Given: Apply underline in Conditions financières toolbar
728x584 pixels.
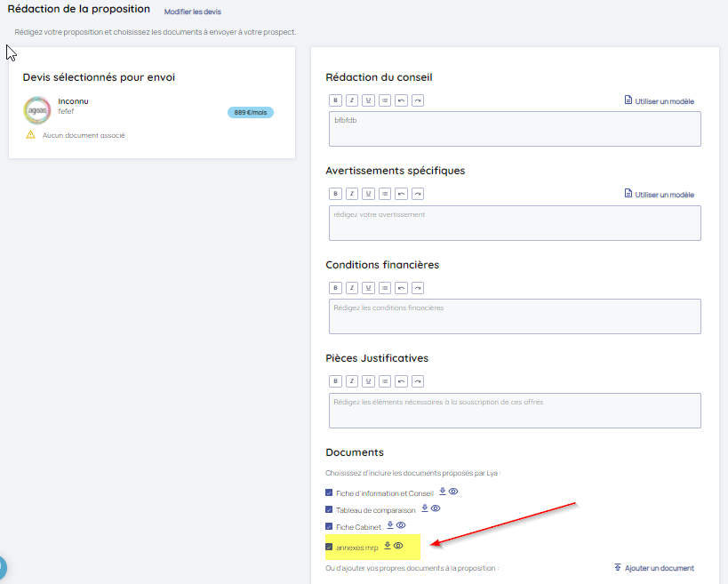Looking at the screenshot, I should [x=368, y=288].
